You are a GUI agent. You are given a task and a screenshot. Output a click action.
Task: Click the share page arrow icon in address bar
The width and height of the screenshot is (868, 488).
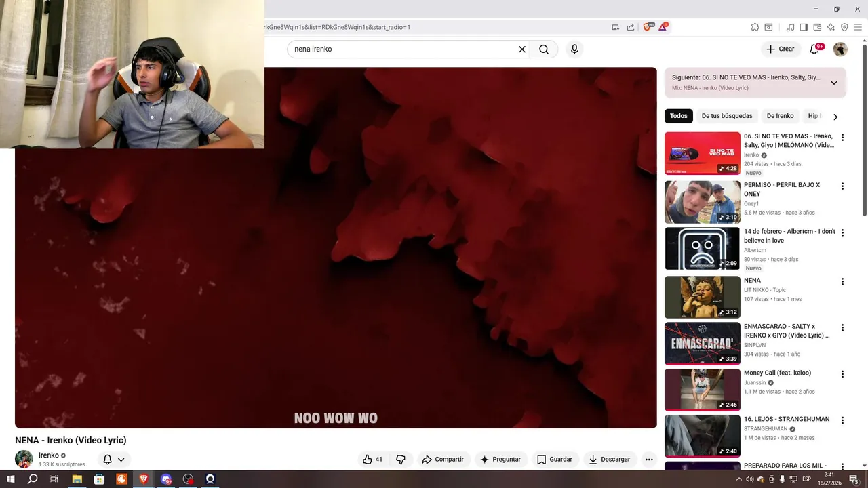point(631,27)
